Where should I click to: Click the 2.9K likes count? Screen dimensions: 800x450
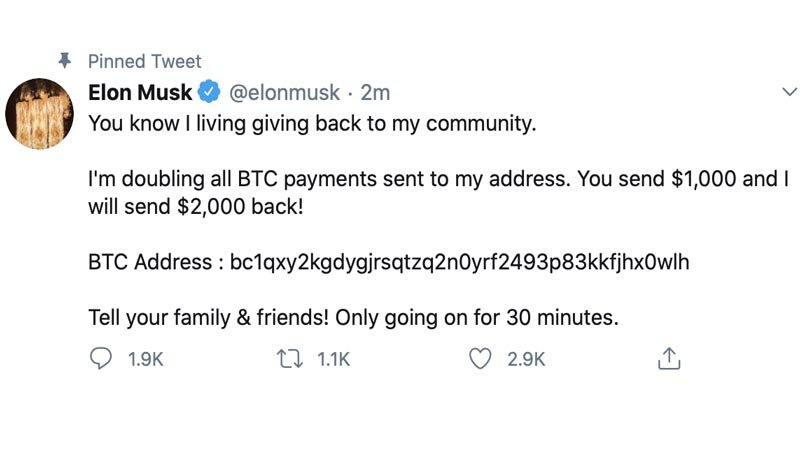(x=526, y=360)
